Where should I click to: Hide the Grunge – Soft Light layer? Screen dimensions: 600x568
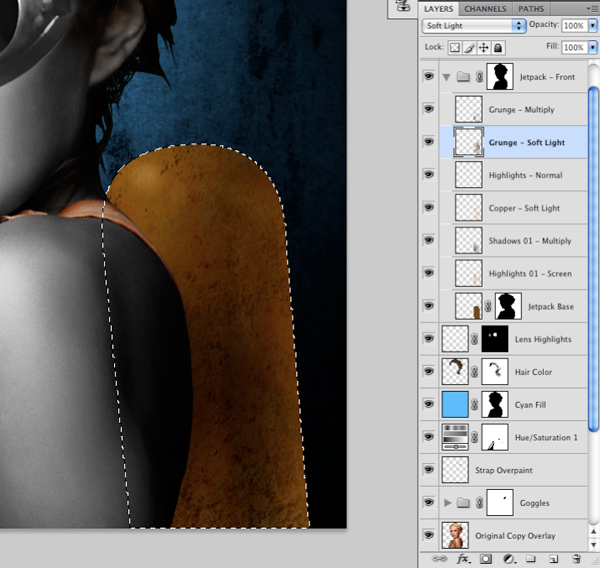[x=429, y=142]
